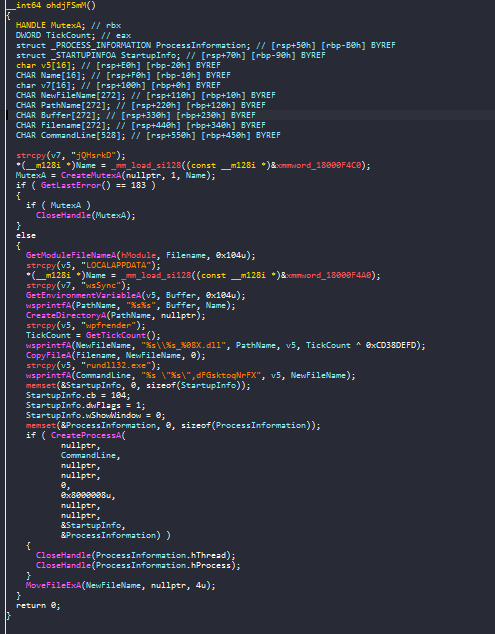Image resolution: width=495 pixels, height=634 pixels.
Task: Click the 'HANDLE MutexA; // rbx' declaration
Action: point(68,25)
